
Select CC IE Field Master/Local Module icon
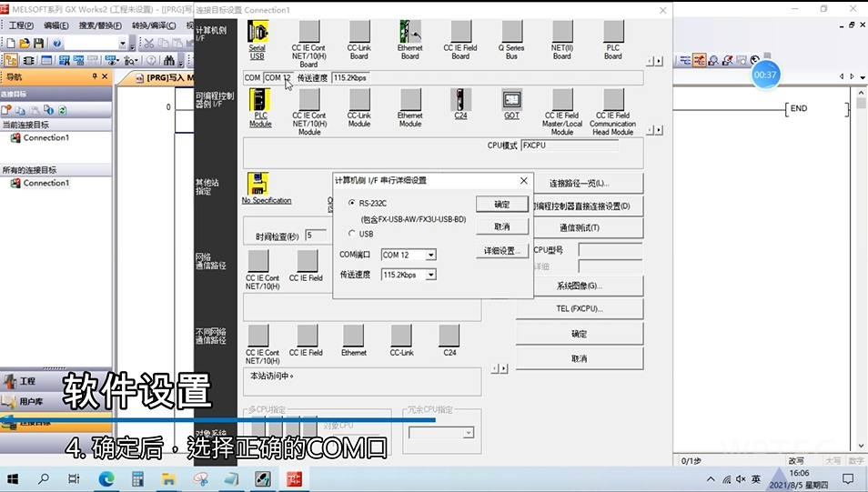(x=562, y=100)
